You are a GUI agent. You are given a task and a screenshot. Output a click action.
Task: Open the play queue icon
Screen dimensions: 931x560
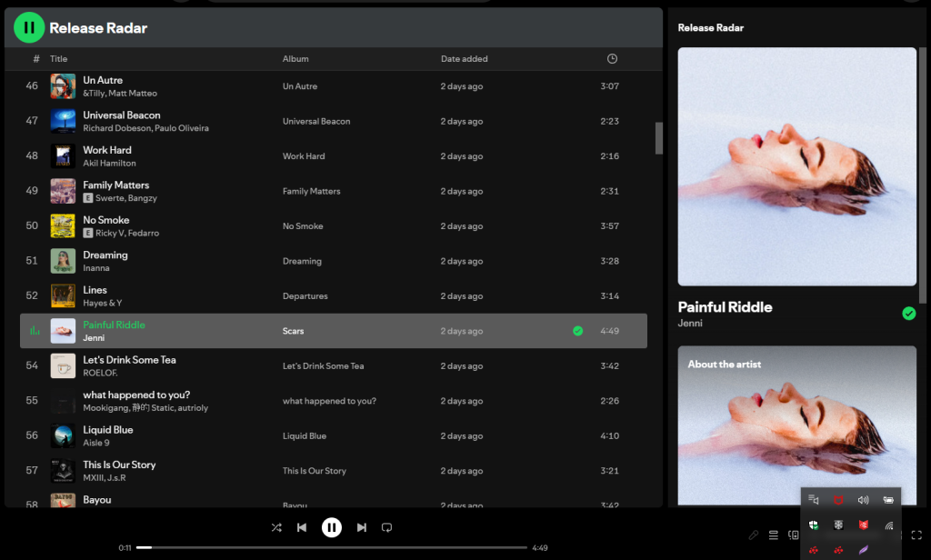(x=773, y=535)
